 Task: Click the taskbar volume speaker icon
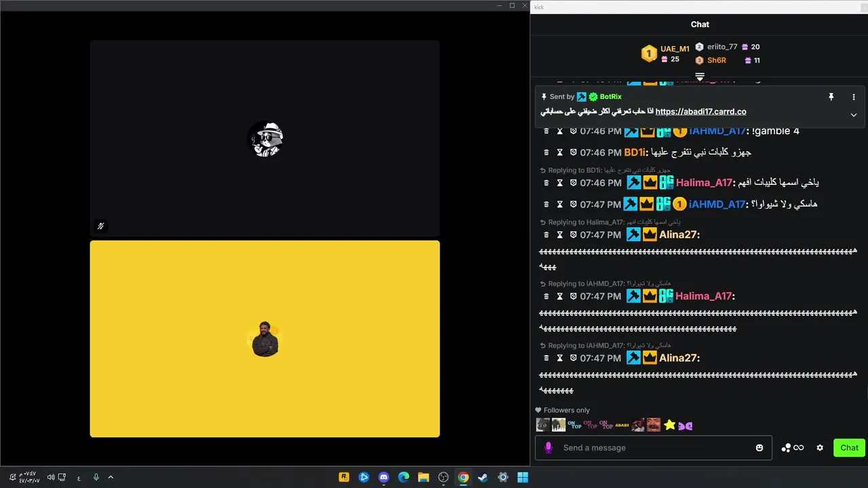point(51,477)
